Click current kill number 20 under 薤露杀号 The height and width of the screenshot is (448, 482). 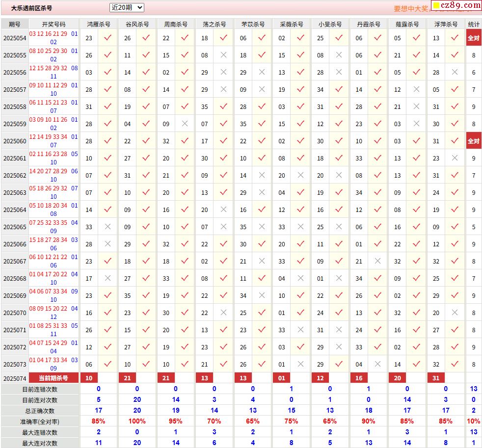(x=398, y=378)
